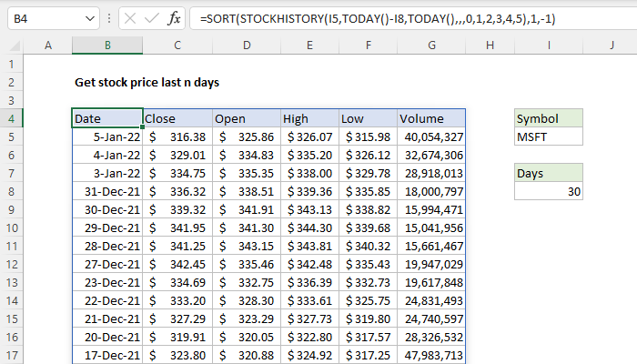
Task: Click the Select All corner triangle
Action: 9,45
